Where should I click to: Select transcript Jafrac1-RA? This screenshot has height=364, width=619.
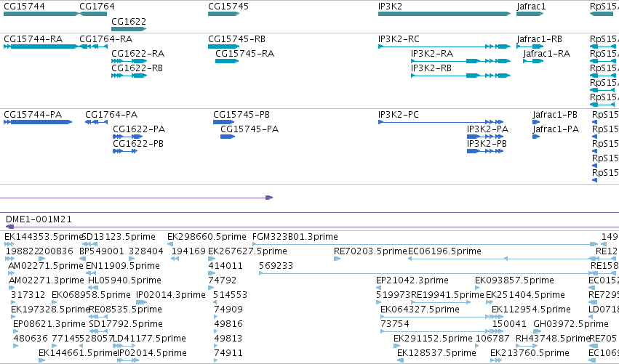pyautogui.click(x=533, y=61)
